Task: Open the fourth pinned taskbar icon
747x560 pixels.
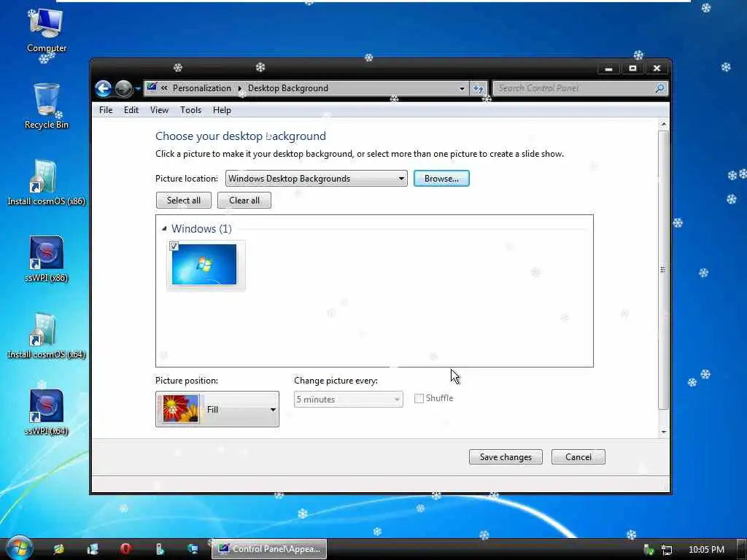Action: pos(160,549)
